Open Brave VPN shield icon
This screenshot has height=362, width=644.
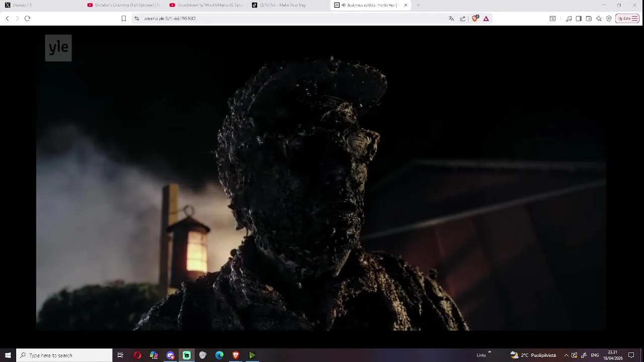[x=609, y=19]
